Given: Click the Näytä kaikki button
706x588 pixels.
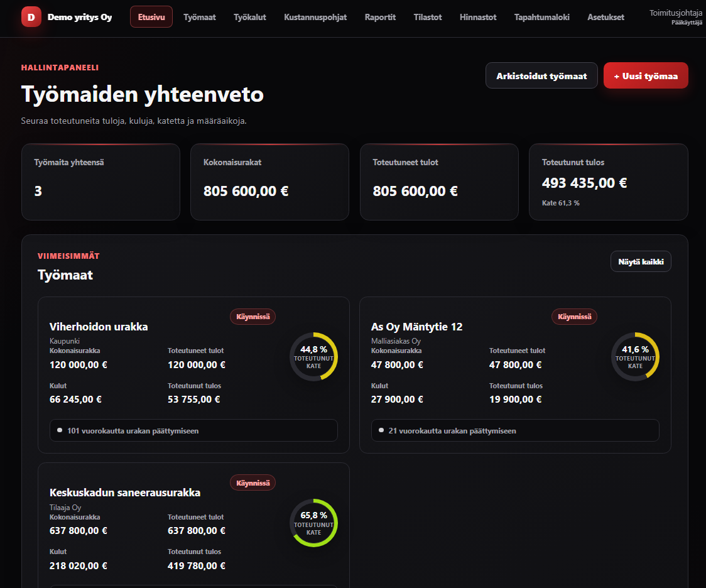Looking at the screenshot, I should [x=641, y=261].
